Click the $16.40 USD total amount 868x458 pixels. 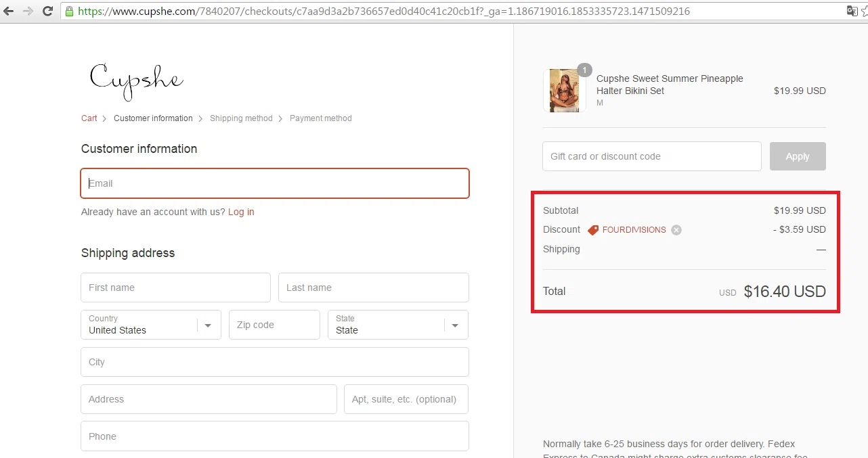785,292
